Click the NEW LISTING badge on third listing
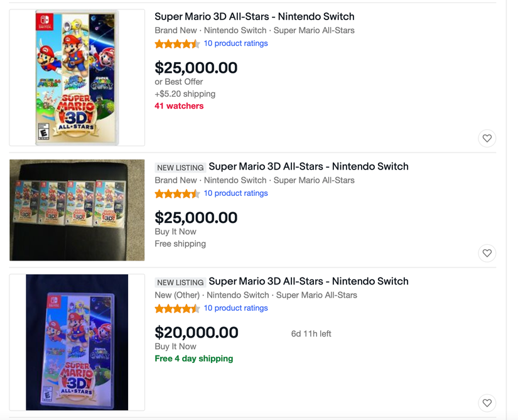Viewport: 518px width, 420px height. tap(180, 282)
